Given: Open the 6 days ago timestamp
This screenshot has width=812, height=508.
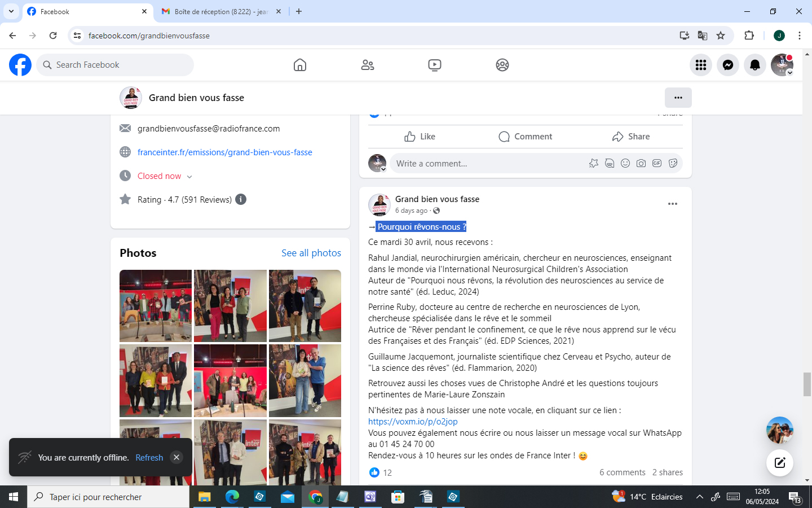Looking at the screenshot, I should click(x=412, y=211).
